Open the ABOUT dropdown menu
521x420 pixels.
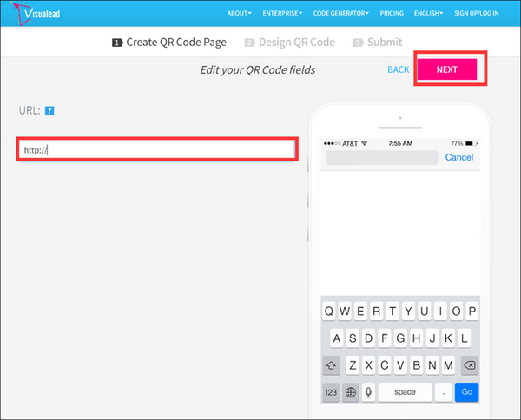[x=239, y=14]
